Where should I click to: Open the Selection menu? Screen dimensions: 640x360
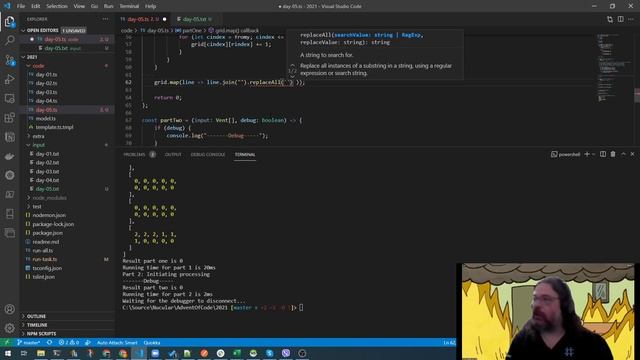click(x=57, y=6)
